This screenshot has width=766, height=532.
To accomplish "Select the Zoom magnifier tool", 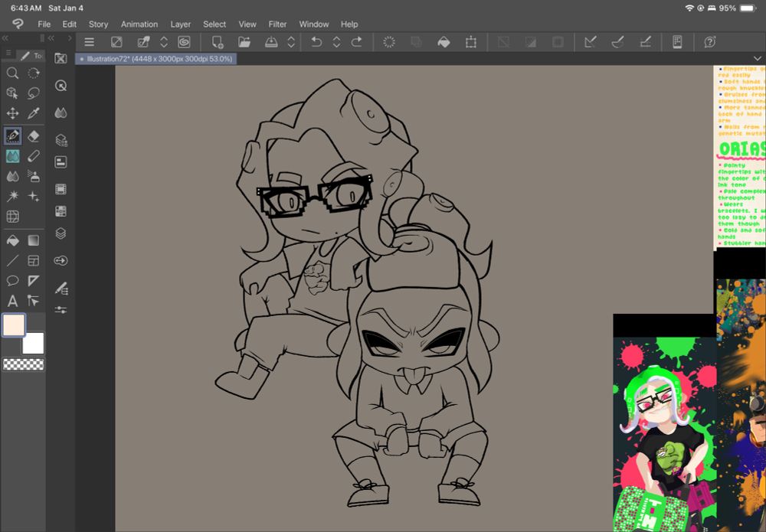I will [x=13, y=73].
